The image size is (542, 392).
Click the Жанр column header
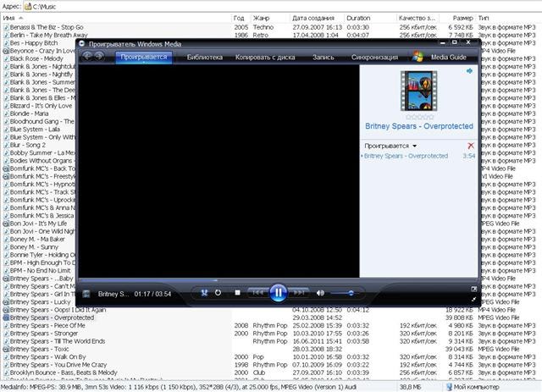261,18
